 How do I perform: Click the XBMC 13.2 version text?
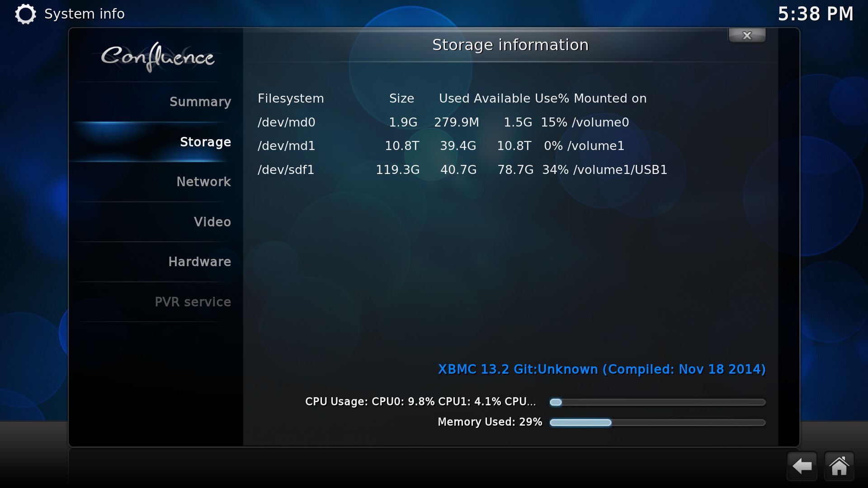pos(602,370)
